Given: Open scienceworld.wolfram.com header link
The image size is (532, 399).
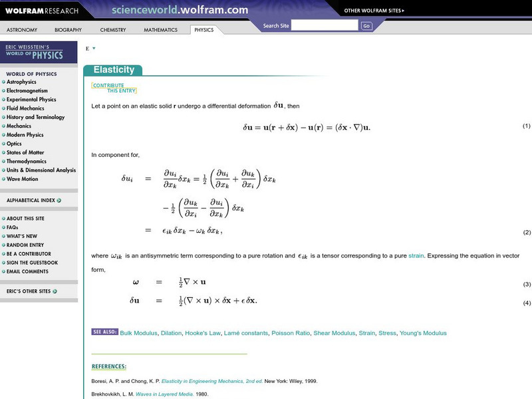Looking at the screenshot, I should pyautogui.click(x=180, y=10).
